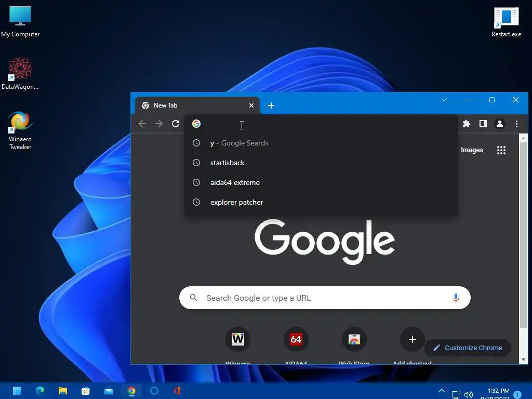Screen dimensions: 532x399
Task: Go back with Chrome's back arrow
Action: [142, 124]
